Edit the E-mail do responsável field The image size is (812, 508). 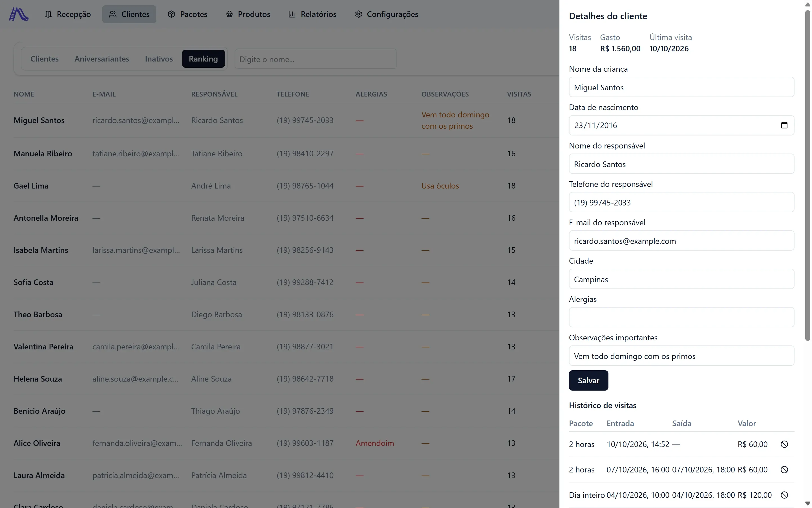[x=681, y=241]
